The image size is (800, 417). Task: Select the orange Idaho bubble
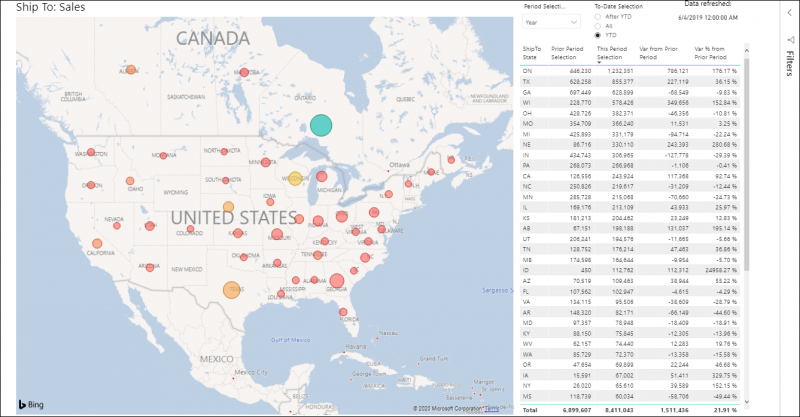point(130,181)
